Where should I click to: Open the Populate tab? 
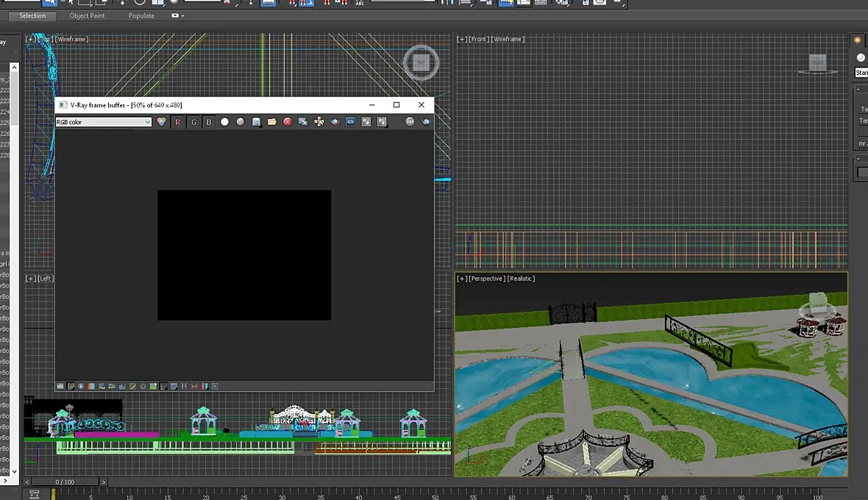pos(141,15)
